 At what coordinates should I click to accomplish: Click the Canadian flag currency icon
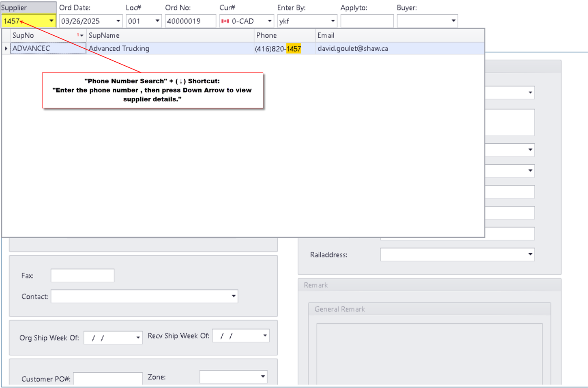[225, 21]
